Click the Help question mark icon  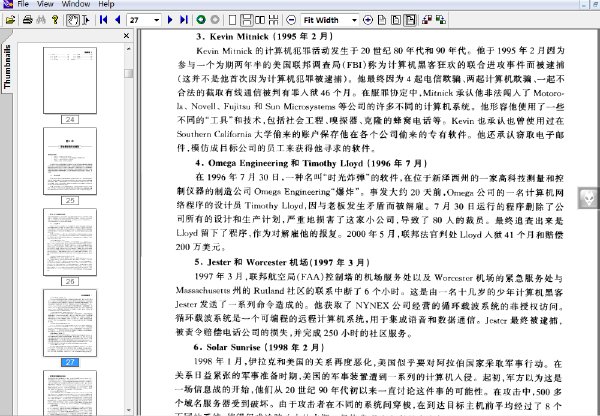[x=55, y=20]
